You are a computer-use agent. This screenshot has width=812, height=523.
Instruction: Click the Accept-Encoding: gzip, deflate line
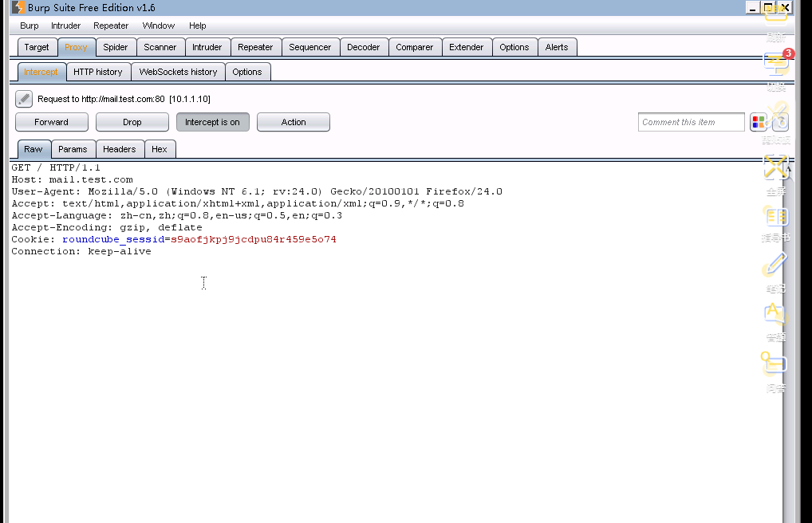pos(107,227)
